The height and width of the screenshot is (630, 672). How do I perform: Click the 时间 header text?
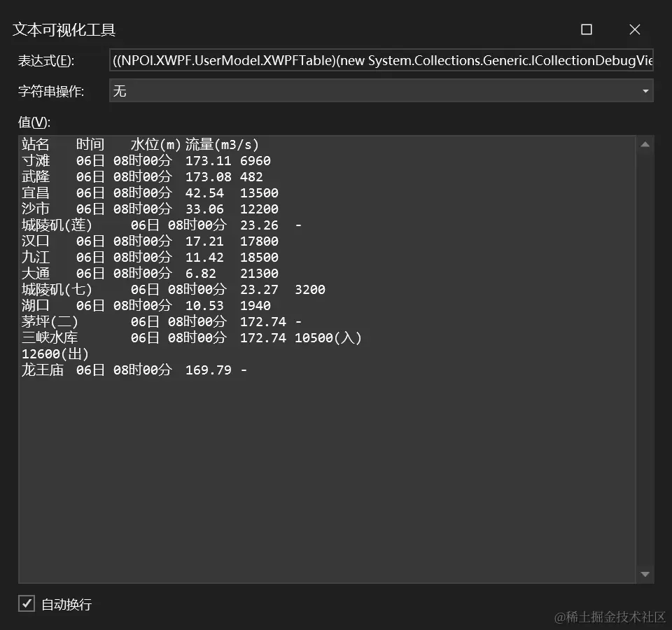[90, 145]
